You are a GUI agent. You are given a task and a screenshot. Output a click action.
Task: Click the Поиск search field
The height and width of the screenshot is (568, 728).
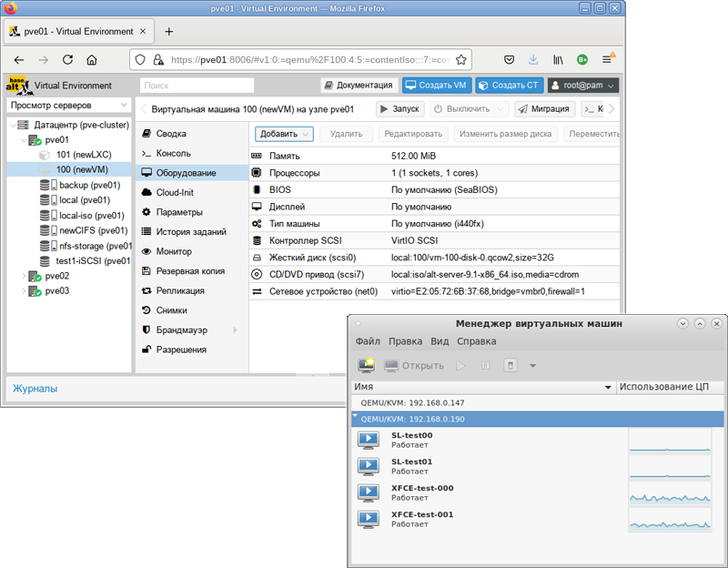tap(197, 85)
